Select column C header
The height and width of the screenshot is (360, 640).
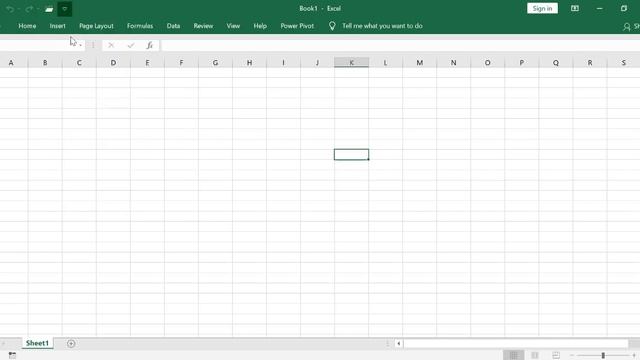coord(79,62)
